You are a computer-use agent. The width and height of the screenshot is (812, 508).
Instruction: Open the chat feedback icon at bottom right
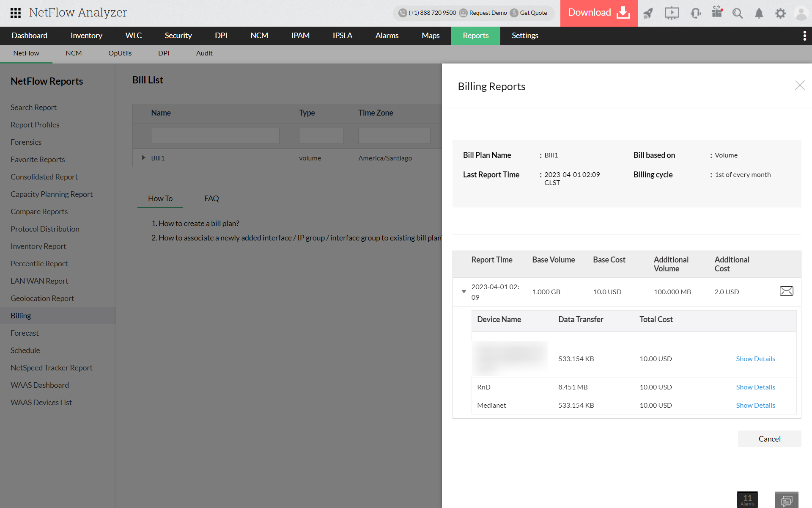(x=787, y=500)
